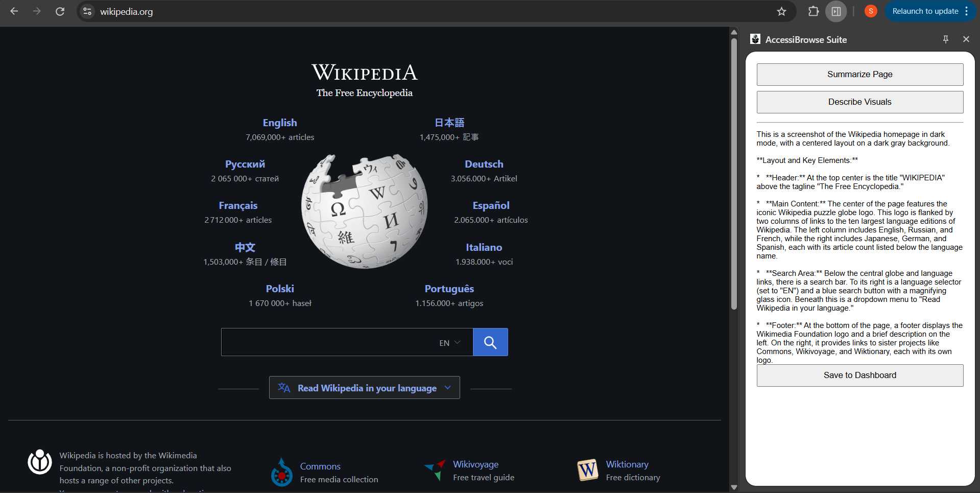The image size is (980, 493).
Task: Click the AccessiBrowse Suite logo icon
Action: point(755,39)
